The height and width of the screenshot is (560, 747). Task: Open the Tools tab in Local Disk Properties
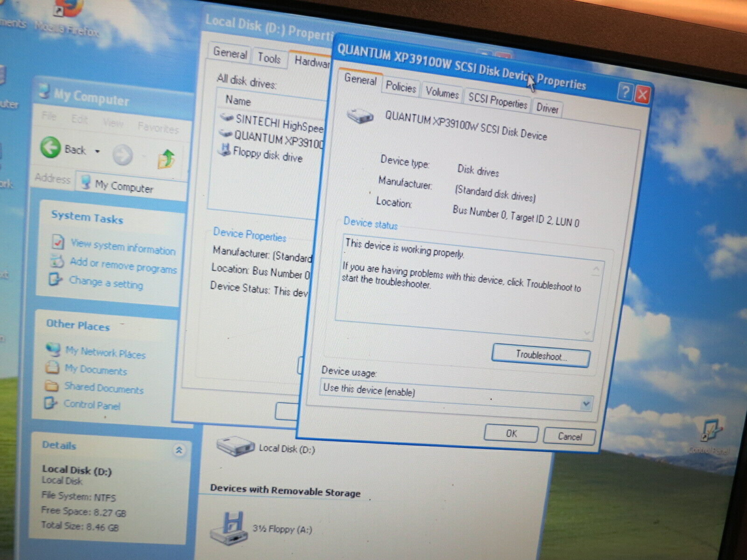(269, 58)
